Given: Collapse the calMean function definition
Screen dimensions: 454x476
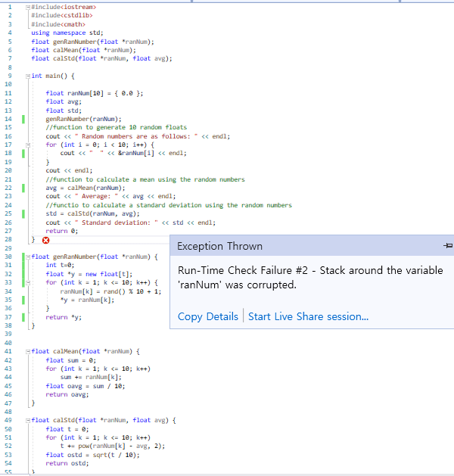Looking at the screenshot, I should click(x=27, y=352).
